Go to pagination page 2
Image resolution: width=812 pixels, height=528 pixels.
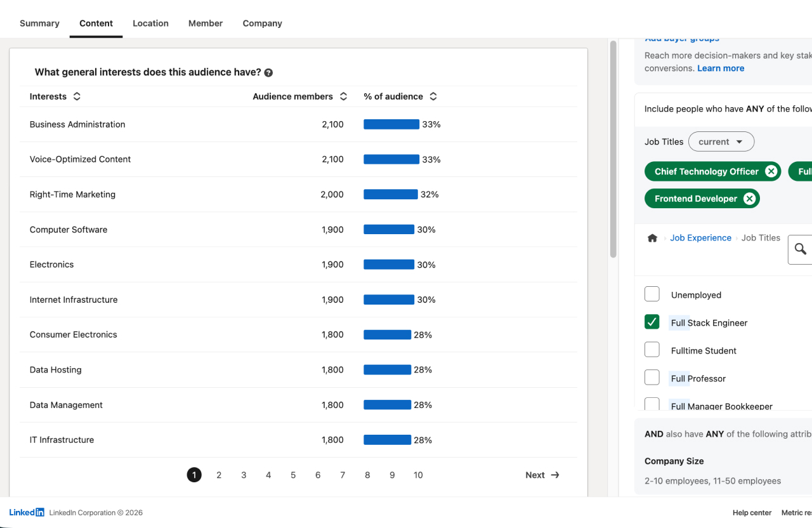click(219, 475)
